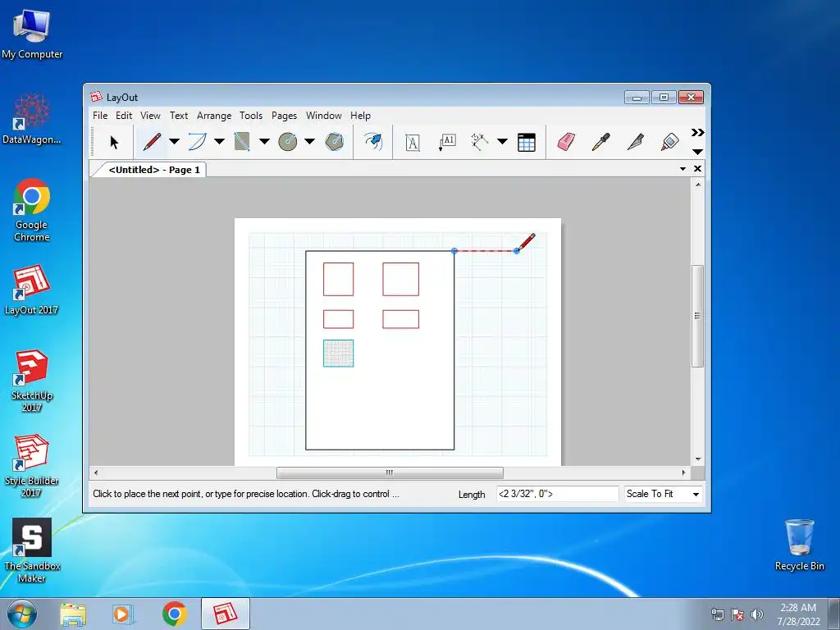Image resolution: width=840 pixels, height=630 pixels.
Task: Select the Polygon tool
Action: 335,142
